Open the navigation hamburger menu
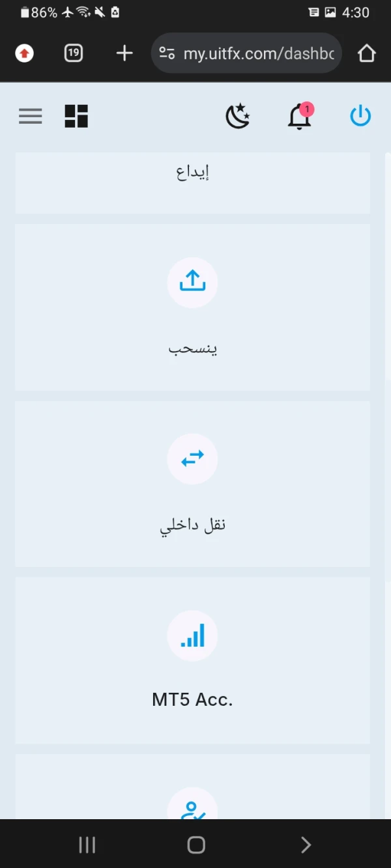Viewport: 391px width, 868px height. 30,116
